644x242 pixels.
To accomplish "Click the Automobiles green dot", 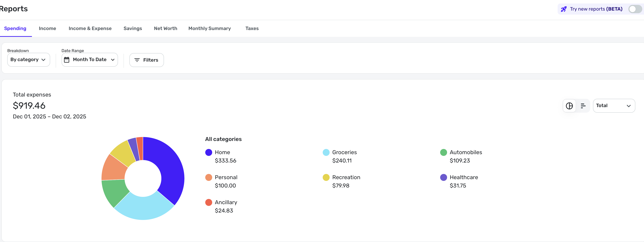I will click(443, 152).
